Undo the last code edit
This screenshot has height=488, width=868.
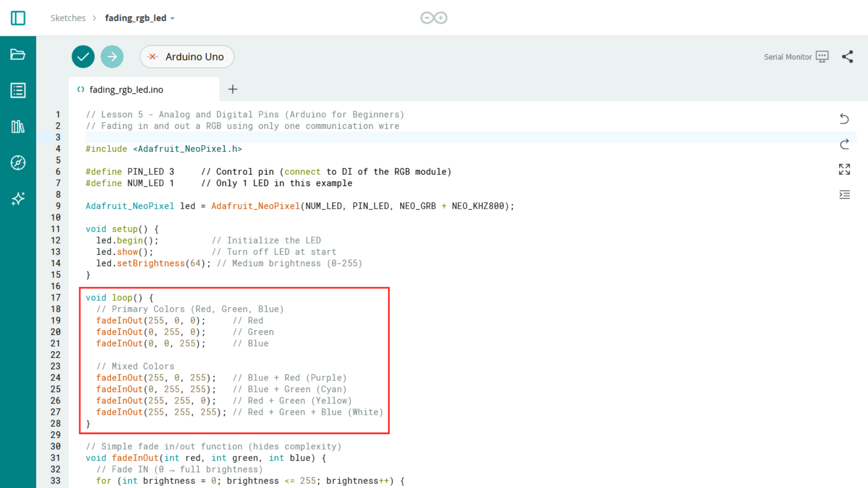844,119
